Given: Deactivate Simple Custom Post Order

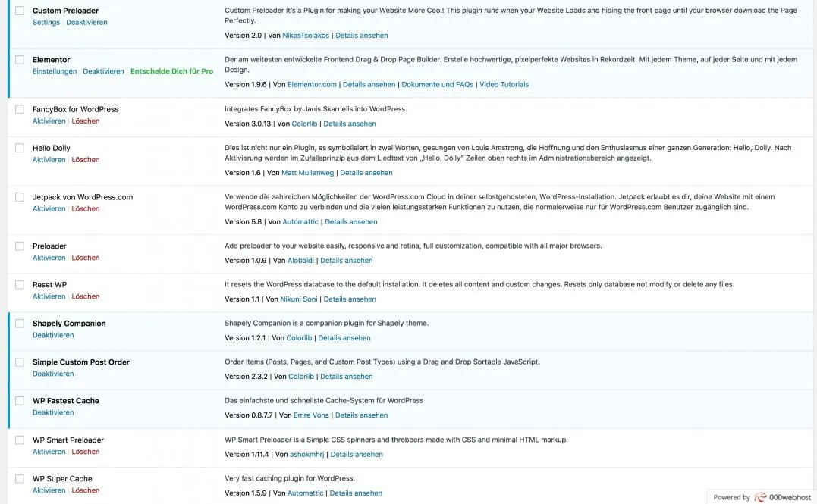Looking at the screenshot, I should (53, 374).
